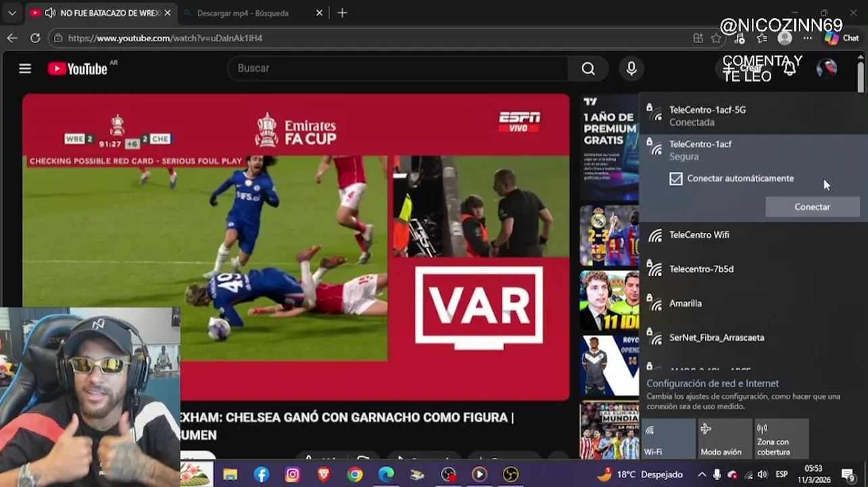Go back with the browser back arrow
868x487 pixels.
12,38
